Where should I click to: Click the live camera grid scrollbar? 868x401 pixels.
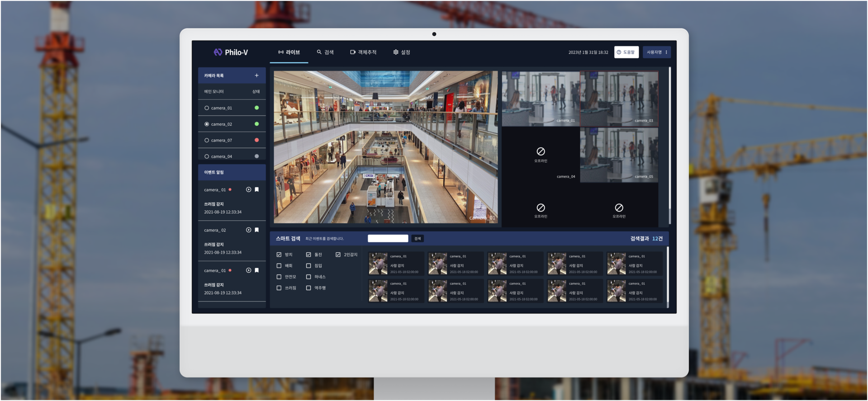point(669,145)
